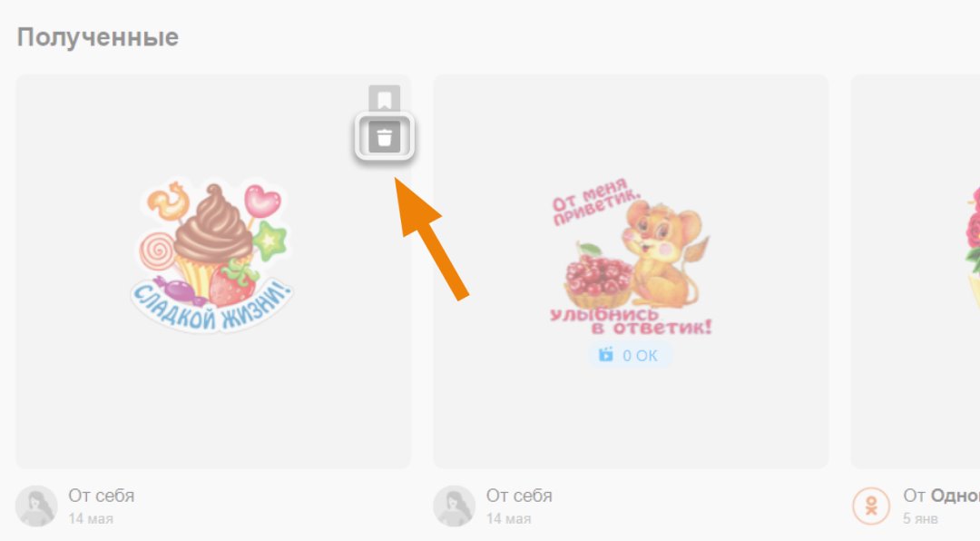
Task: Open the От Одно… sender link
Action: click(941, 496)
